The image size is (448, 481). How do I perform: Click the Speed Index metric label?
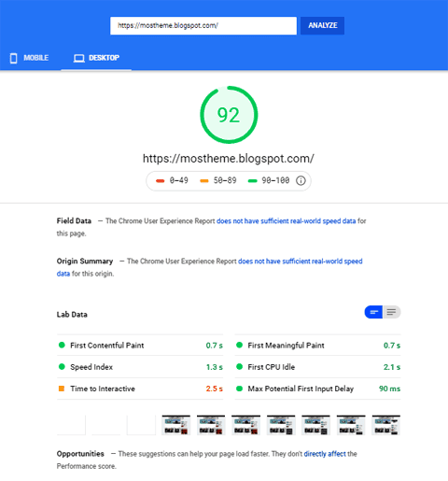tap(91, 367)
